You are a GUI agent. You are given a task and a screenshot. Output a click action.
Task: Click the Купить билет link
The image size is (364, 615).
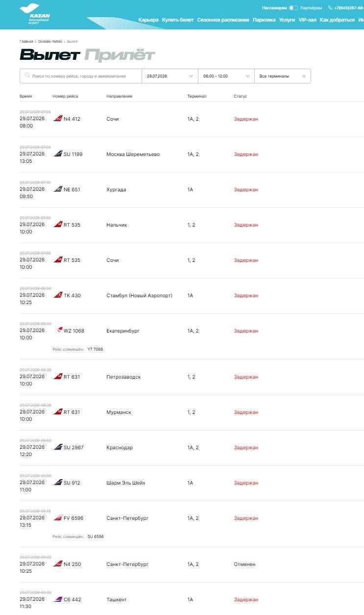[x=178, y=20]
